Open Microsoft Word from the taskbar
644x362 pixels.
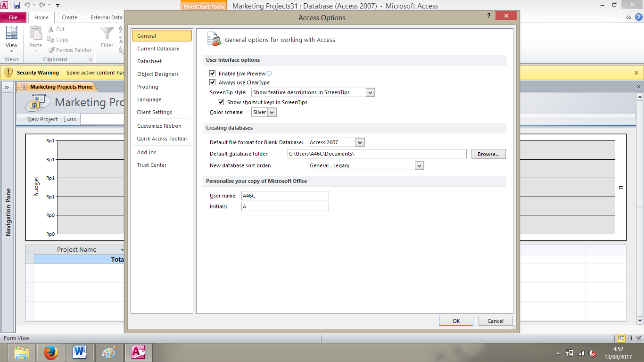[80, 353]
